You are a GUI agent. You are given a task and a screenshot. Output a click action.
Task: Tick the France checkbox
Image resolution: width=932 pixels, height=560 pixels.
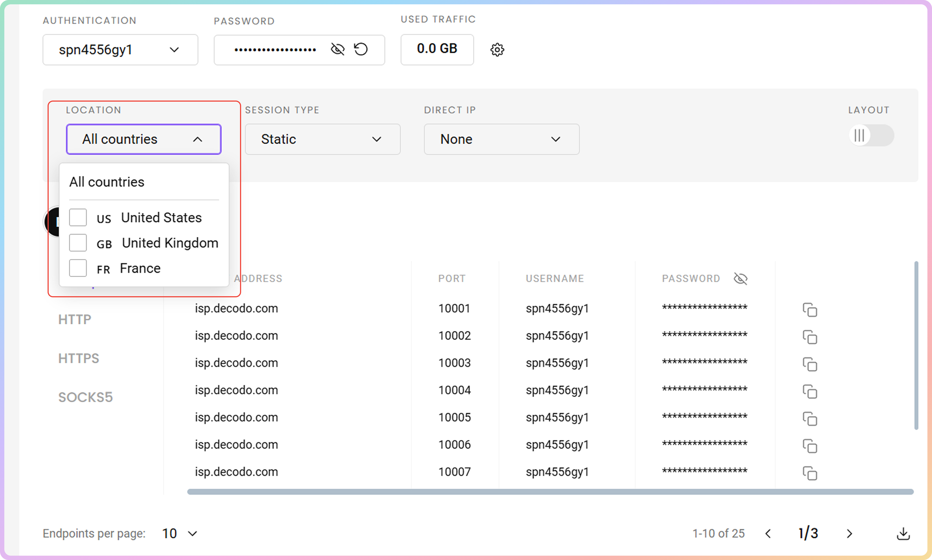click(x=78, y=268)
